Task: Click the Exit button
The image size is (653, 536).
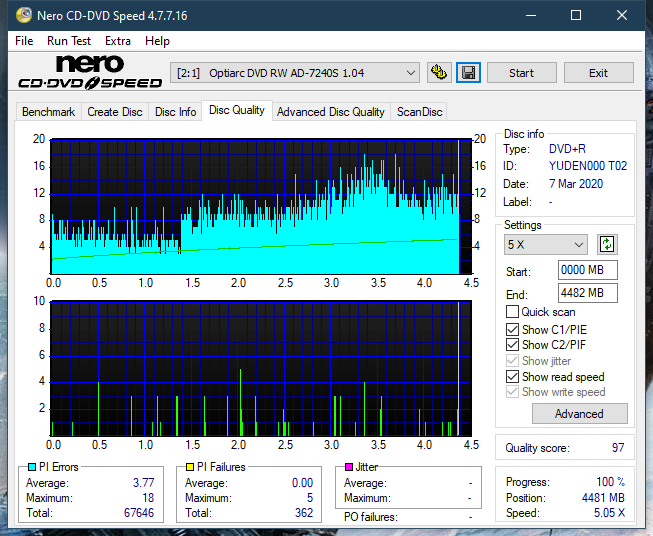Action: 598,73
